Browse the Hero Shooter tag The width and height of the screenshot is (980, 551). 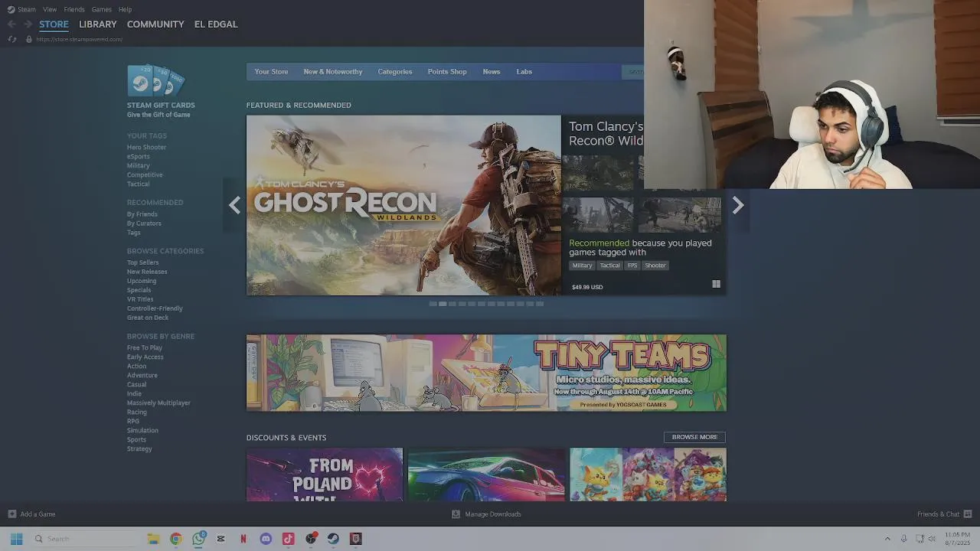tap(146, 147)
